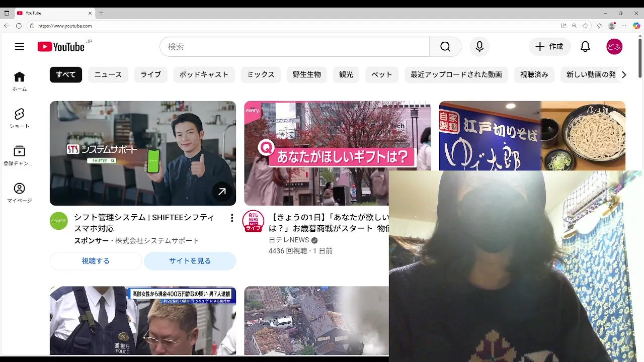
Task: Open the browser tab actions icon
Action: pyautogui.click(x=7, y=13)
